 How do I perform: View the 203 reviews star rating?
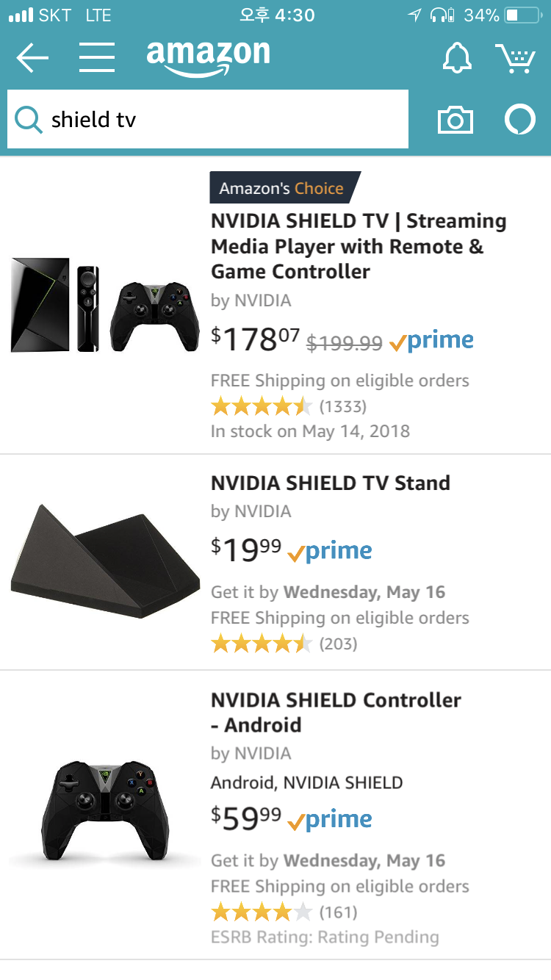click(x=261, y=644)
